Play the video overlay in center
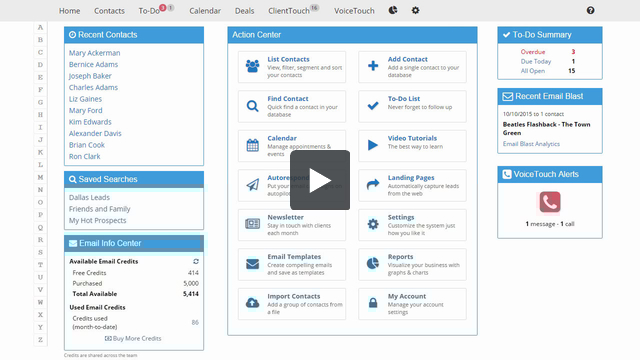Image resolution: width=640 pixels, height=360 pixels. 320,180
